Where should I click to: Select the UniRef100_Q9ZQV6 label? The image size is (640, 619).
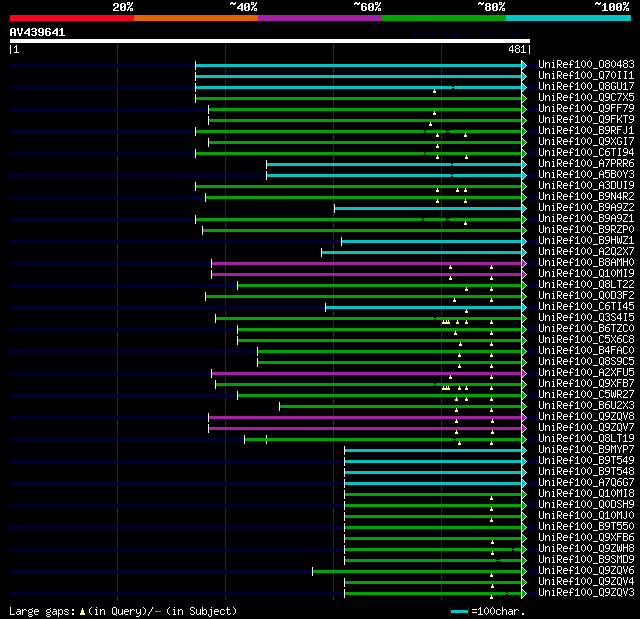[x=586, y=571]
